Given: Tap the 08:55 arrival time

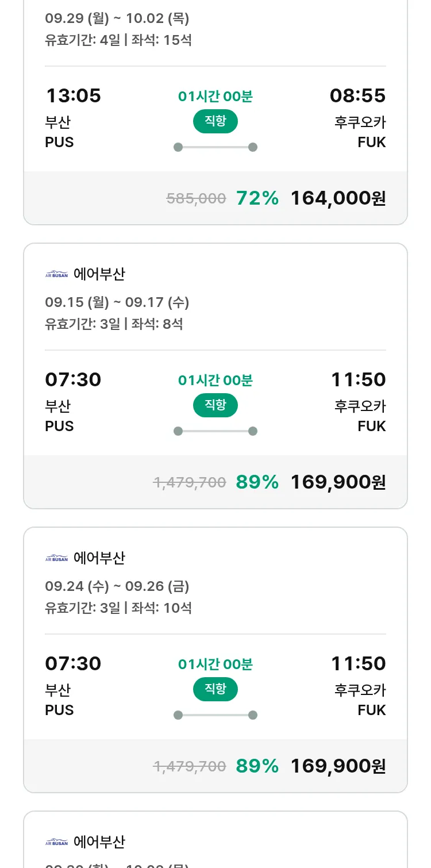Looking at the screenshot, I should [x=357, y=95].
